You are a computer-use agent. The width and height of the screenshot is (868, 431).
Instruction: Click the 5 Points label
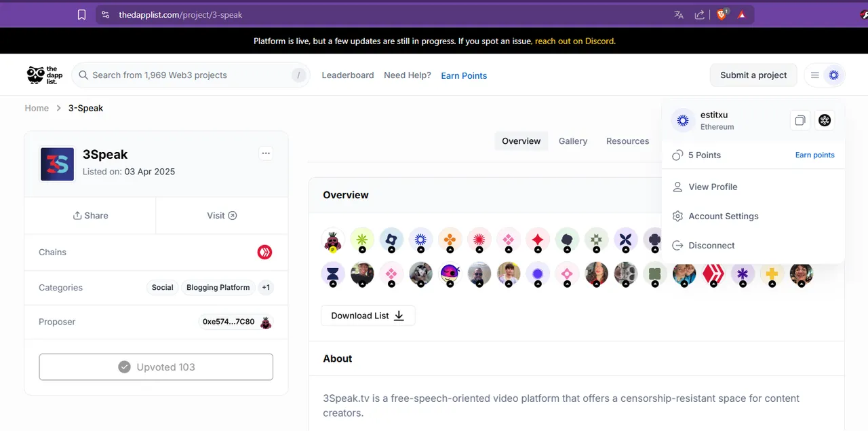[705, 155]
